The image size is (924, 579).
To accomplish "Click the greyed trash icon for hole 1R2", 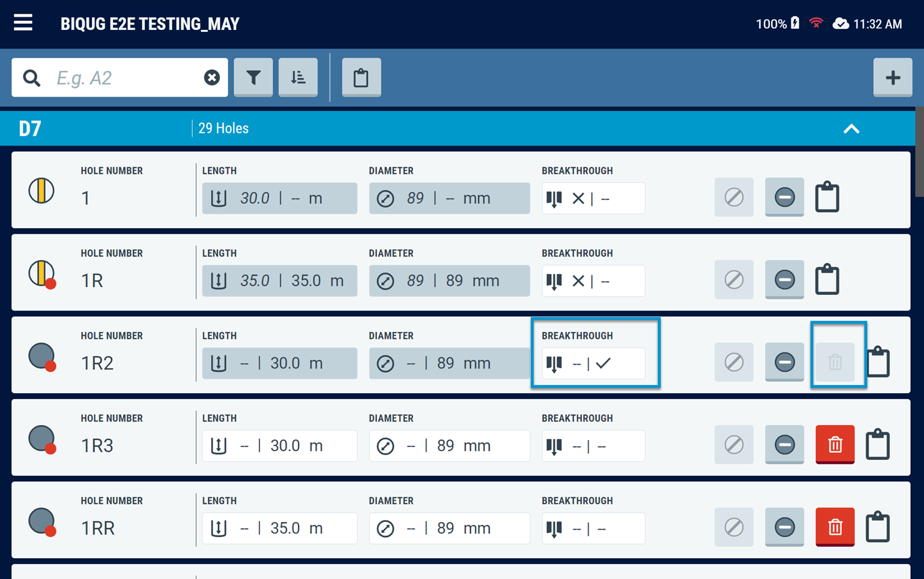I will tap(835, 362).
